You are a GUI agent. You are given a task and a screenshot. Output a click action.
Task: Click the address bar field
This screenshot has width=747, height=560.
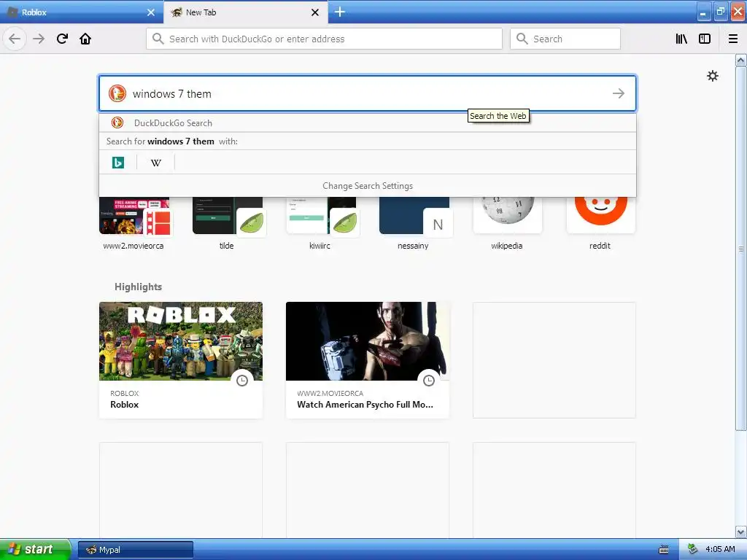pyautogui.click(x=324, y=39)
